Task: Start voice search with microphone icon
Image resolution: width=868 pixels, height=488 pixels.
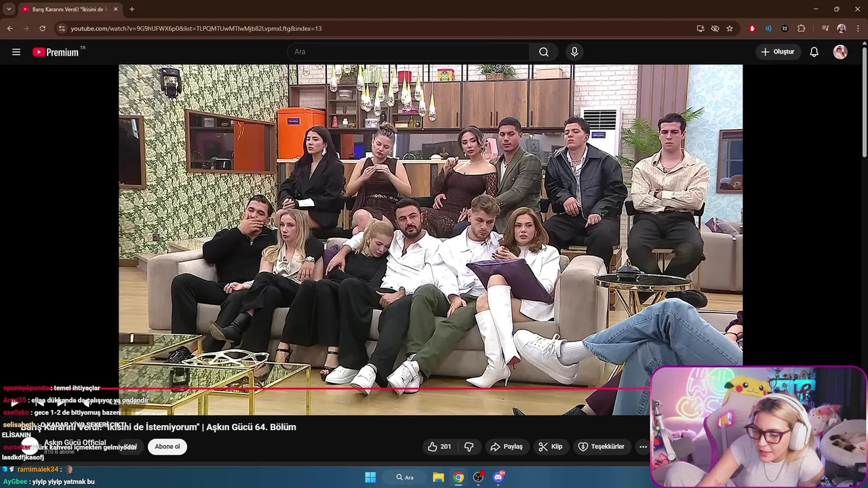Action: point(574,52)
